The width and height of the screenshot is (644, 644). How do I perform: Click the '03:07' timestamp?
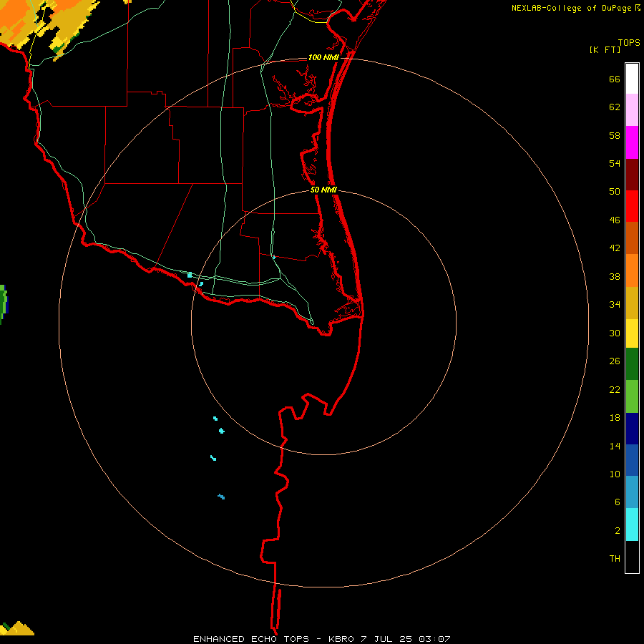click(x=434, y=639)
